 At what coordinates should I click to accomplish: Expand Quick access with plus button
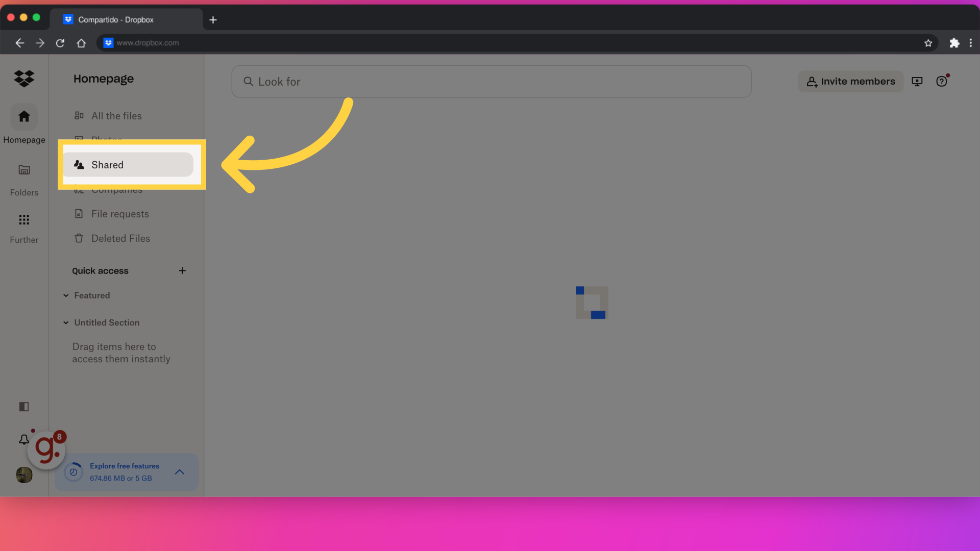pos(182,270)
